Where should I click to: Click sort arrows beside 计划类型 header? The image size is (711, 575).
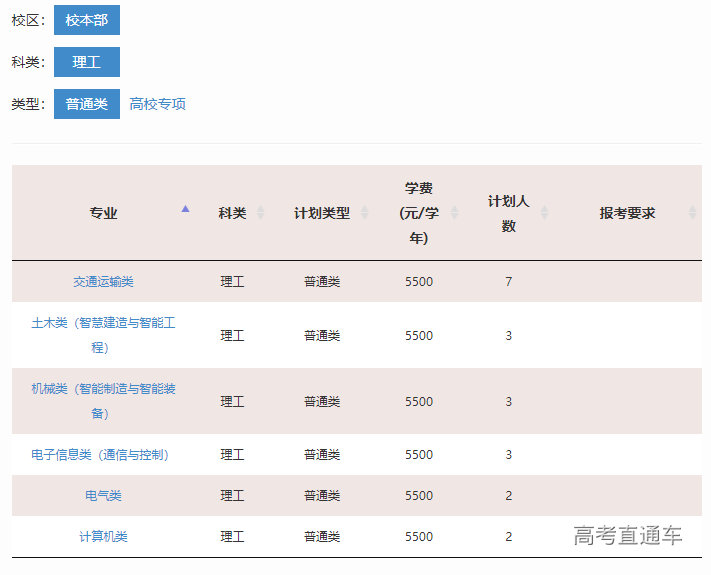pos(365,213)
